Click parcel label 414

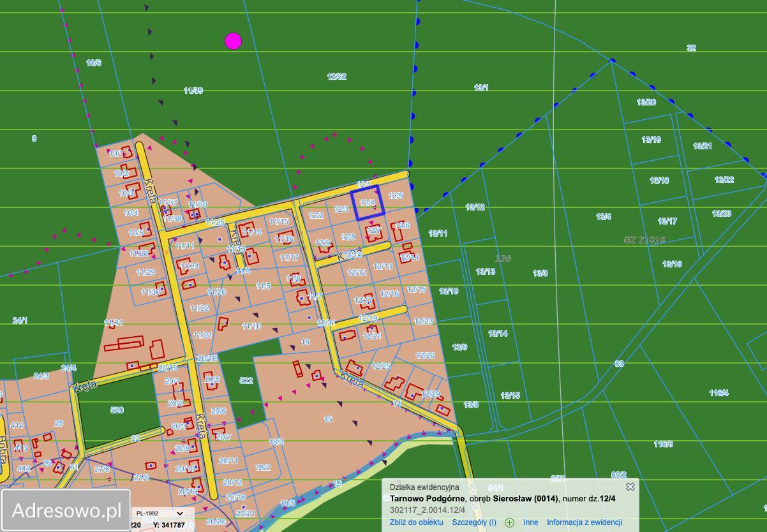click(17, 425)
